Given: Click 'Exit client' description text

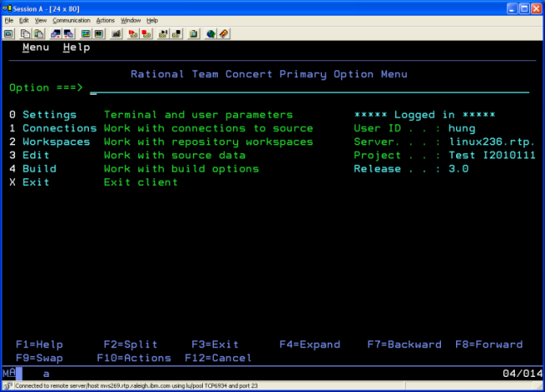Looking at the screenshot, I should [141, 183].
